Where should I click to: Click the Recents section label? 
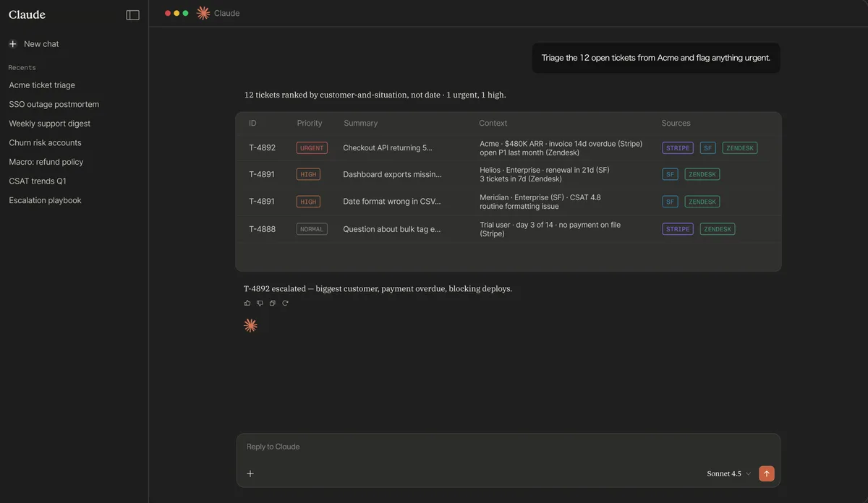coord(22,67)
